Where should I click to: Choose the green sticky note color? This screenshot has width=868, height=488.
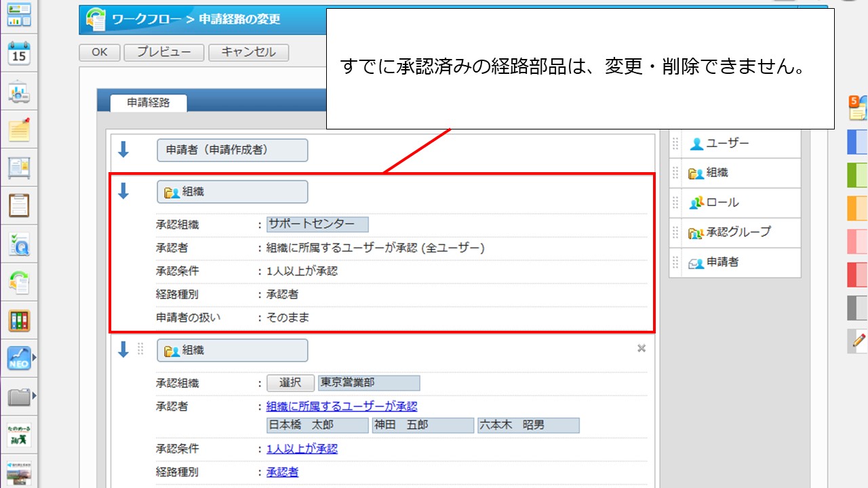coord(858,176)
